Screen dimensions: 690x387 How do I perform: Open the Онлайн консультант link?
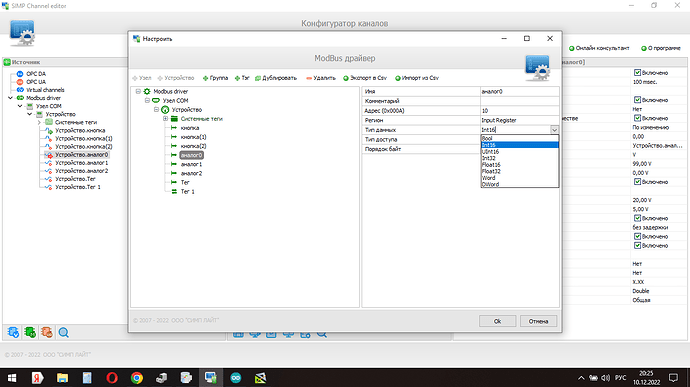[x=599, y=48]
